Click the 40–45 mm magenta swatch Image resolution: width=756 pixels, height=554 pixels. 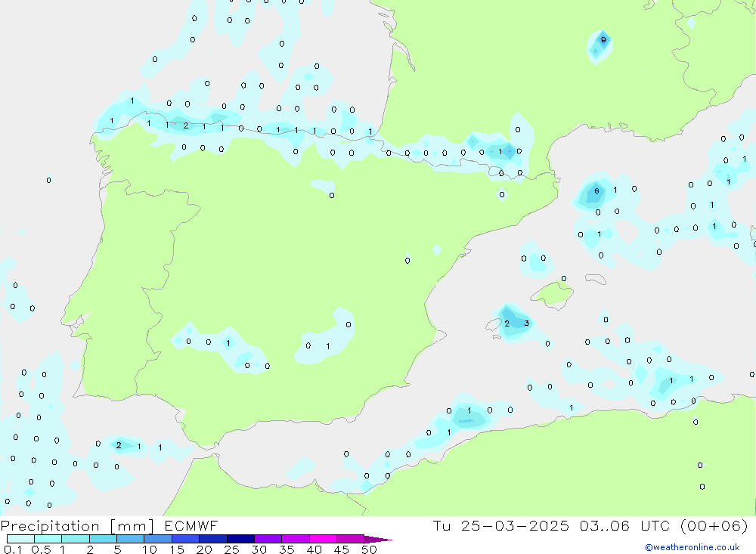pos(323,539)
